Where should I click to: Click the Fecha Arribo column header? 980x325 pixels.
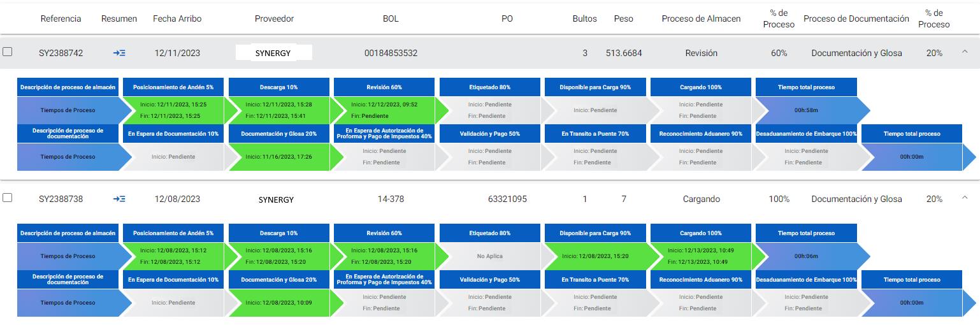coord(177,18)
